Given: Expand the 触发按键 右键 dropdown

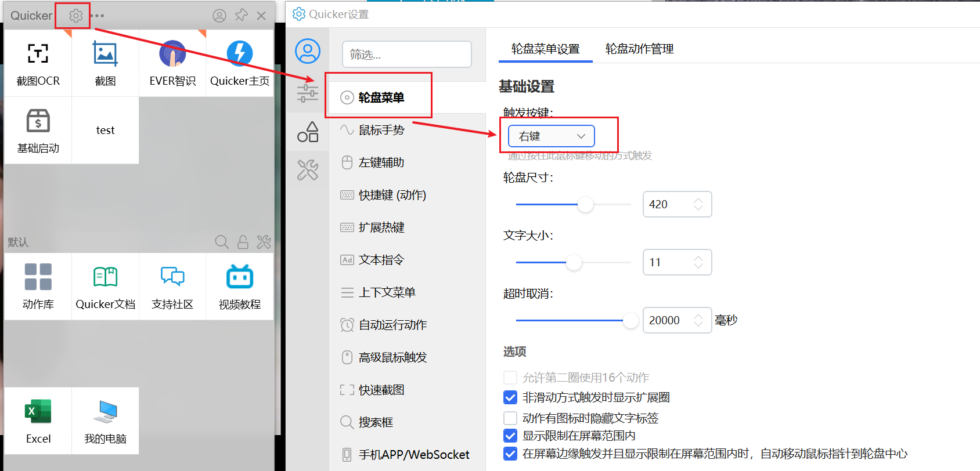Looking at the screenshot, I should point(552,136).
